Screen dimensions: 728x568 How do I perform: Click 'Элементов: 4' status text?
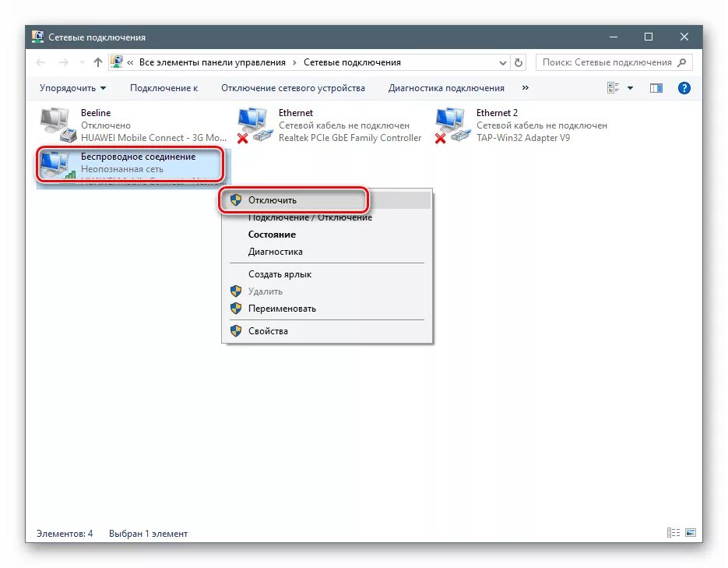pos(65,534)
